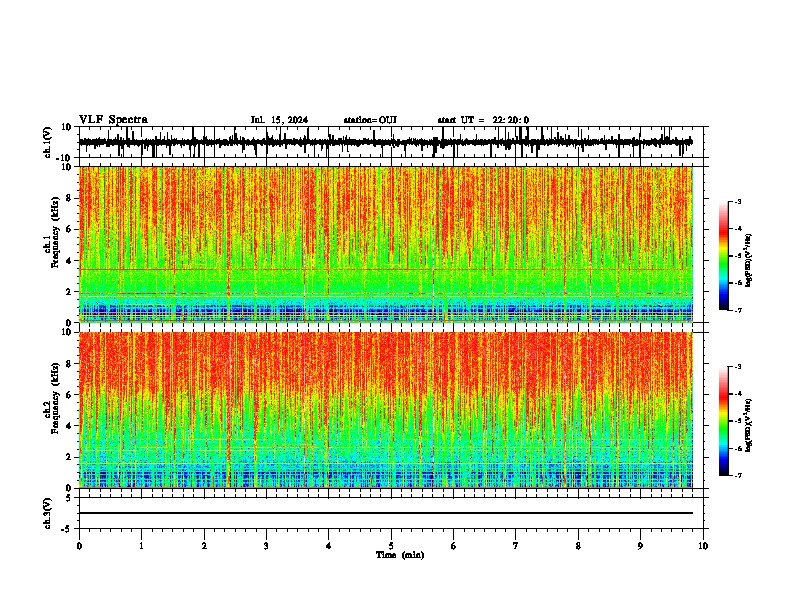Click the ch.1 voltage waveform trace

386,142
